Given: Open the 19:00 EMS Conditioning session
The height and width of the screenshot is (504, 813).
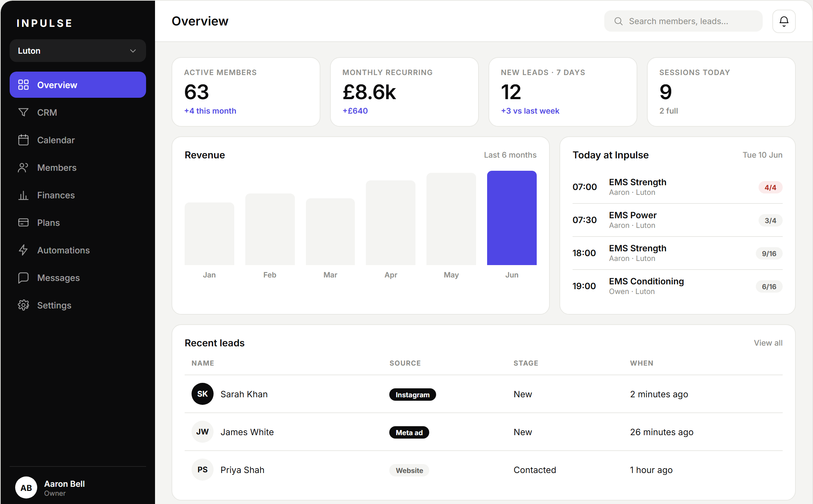Looking at the screenshot, I should coord(677,286).
